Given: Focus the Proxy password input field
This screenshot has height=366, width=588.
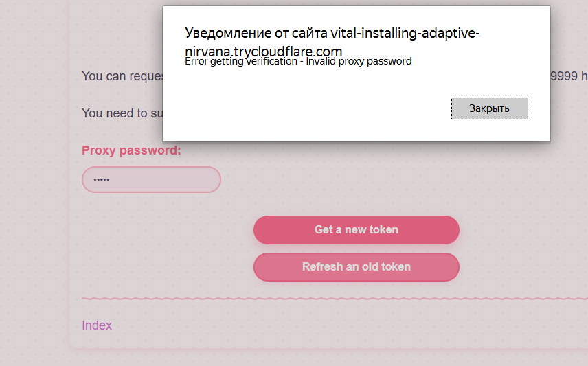Looking at the screenshot, I should point(151,180).
